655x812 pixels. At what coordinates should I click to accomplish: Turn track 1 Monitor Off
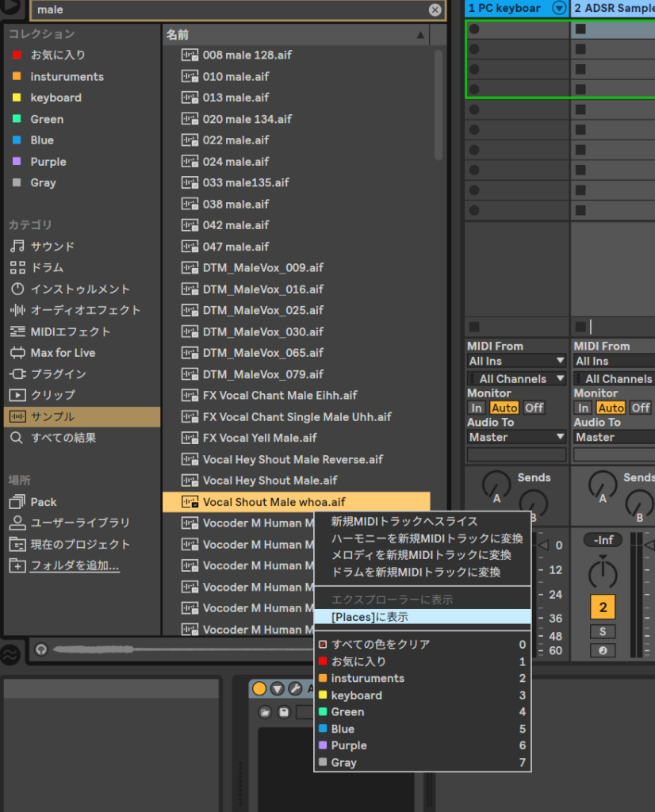[534, 408]
